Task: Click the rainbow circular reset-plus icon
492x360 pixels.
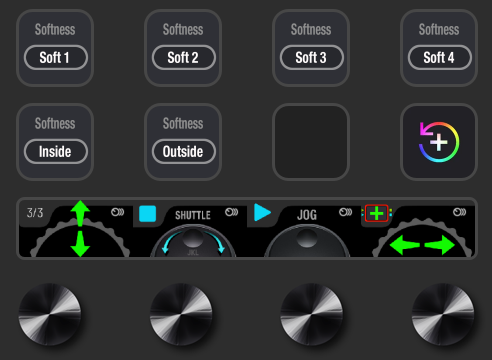Action: [x=439, y=142]
